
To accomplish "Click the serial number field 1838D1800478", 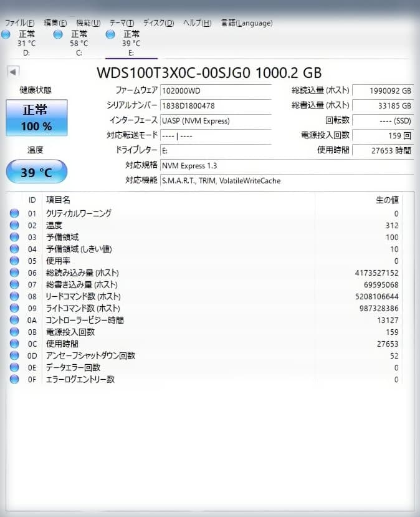I will pos(216,106).
